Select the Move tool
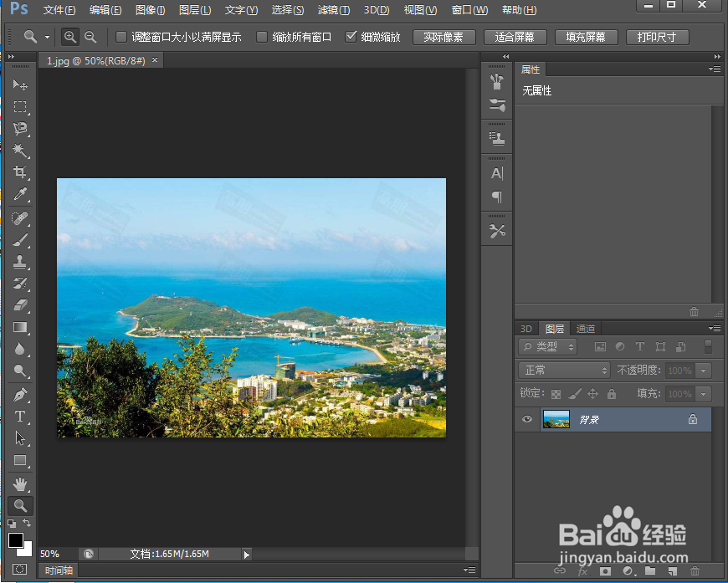The image size is (728, 583). (x=20, y=85)
